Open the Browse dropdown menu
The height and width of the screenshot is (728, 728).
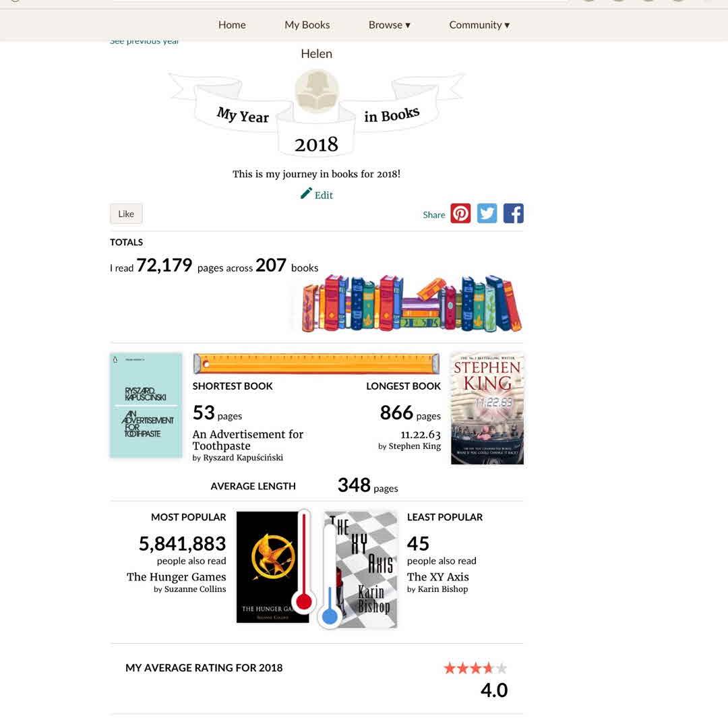[389, 25]
